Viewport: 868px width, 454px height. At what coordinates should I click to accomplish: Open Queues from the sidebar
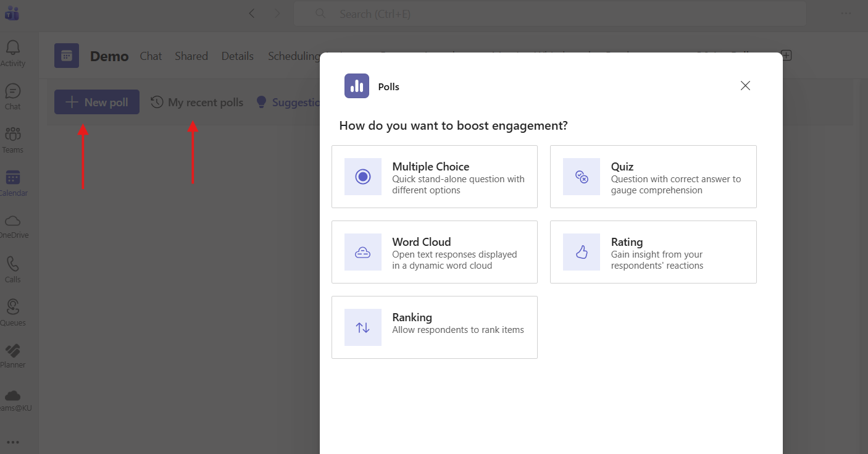[13, 313]
